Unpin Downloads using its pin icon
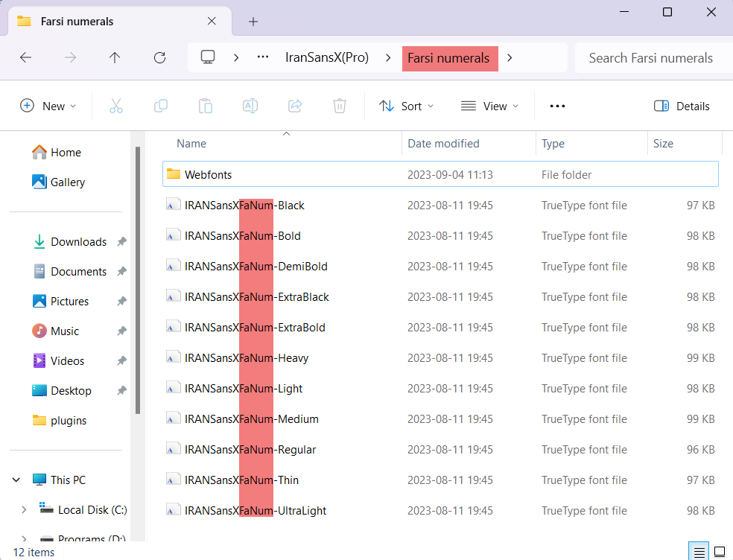The width and height of the screenshot is (733, 560). tap(121, 242)
